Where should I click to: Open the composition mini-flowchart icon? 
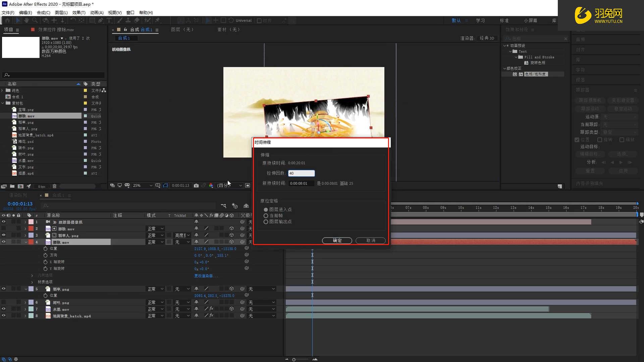pyautogui.click(x=223, y=206)
